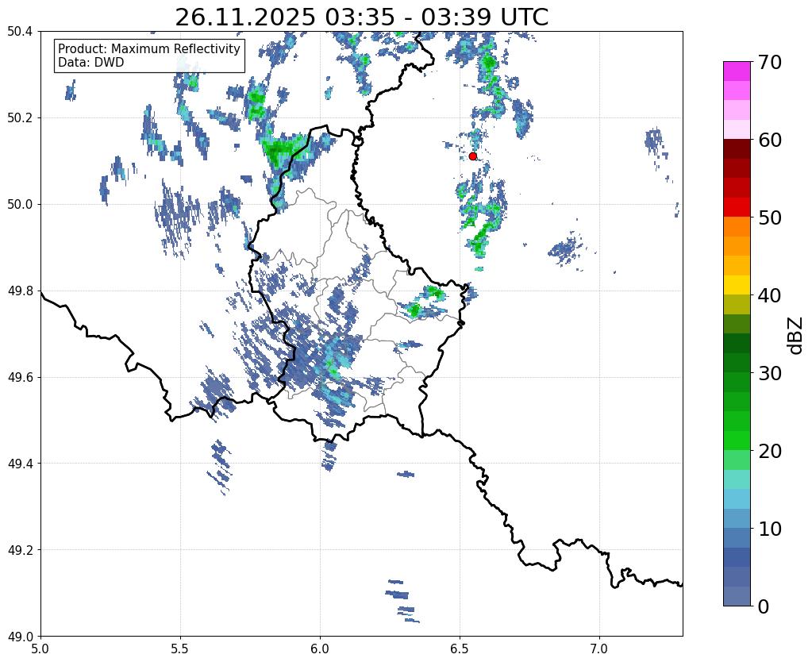The width and height of the screenshot is (812, 662).
Task: Click the bright green swatch at 20 dBZ
Action: tap(737, 441)
